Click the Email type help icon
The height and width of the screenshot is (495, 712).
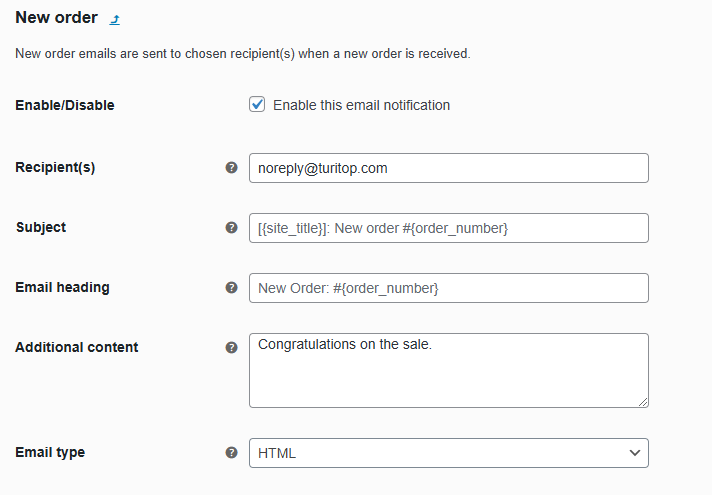232,453
